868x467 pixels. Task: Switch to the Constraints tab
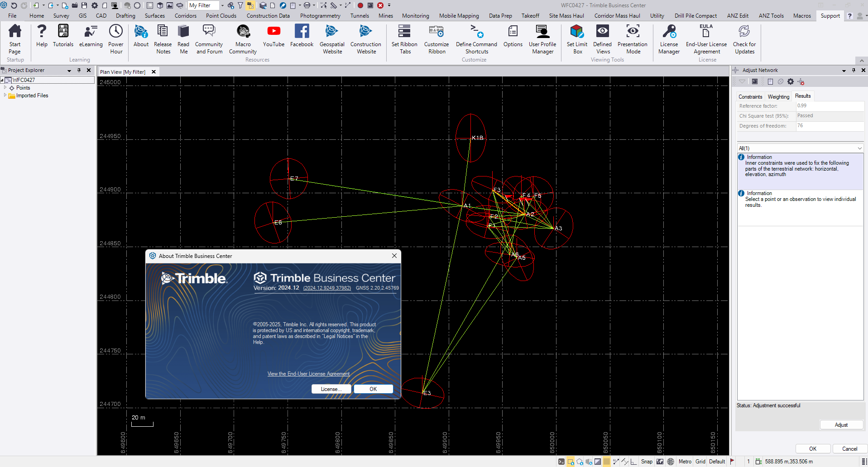(x=750, y=97)
